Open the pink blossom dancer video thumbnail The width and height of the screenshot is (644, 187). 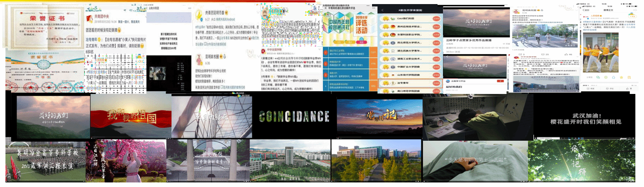tap(126, 161)
